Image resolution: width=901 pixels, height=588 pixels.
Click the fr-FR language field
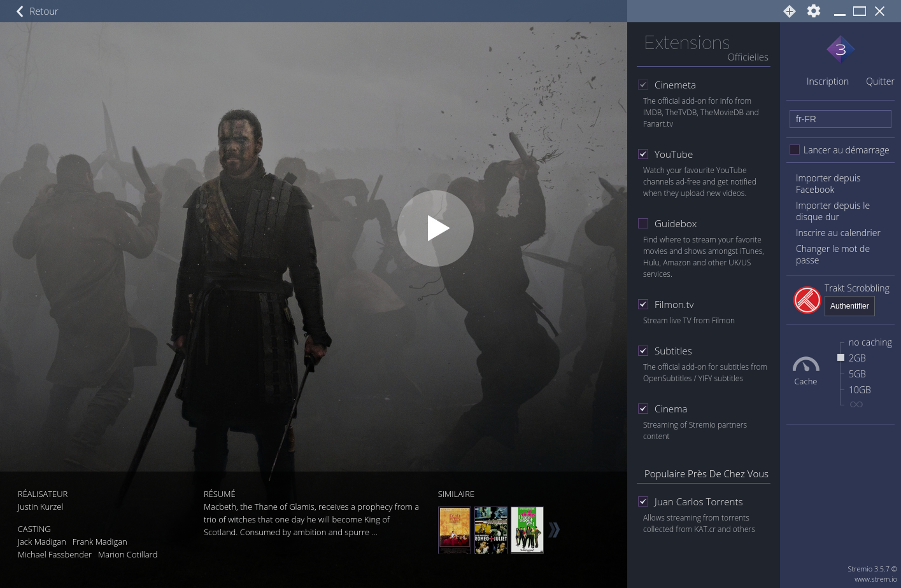point(841,119)
